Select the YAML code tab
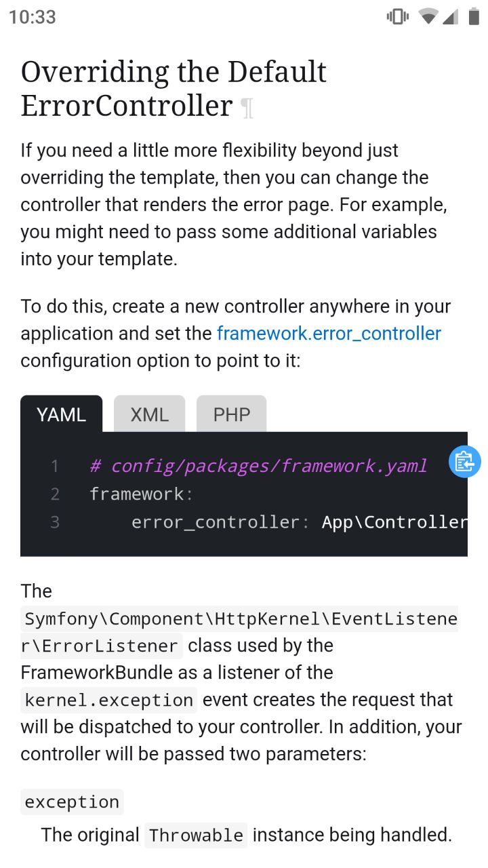 (x=62, y=414)
